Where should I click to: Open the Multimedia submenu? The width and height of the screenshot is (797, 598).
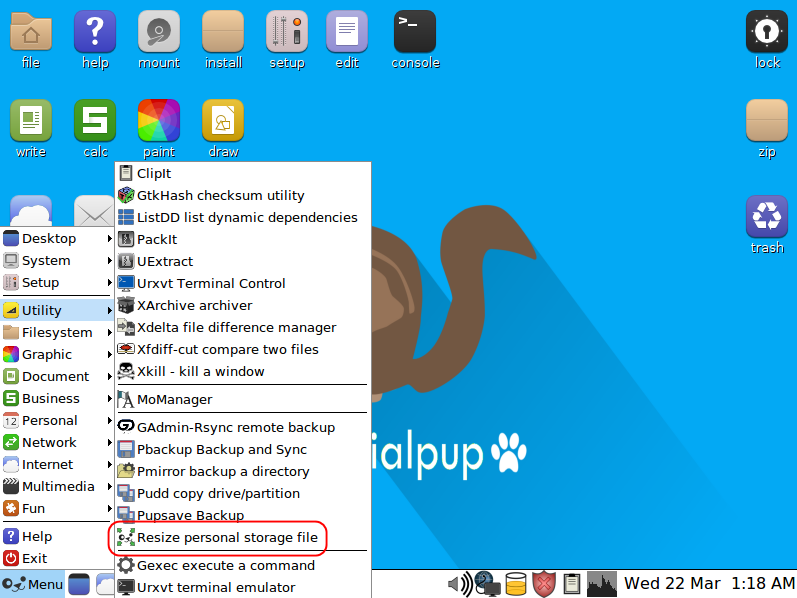pyautogui.click(x=57, y=487)
